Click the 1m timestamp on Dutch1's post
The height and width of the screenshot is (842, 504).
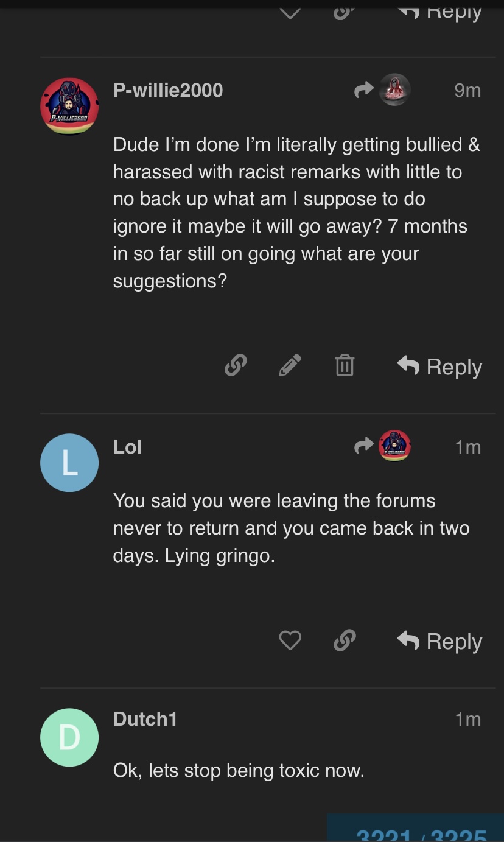468,719
